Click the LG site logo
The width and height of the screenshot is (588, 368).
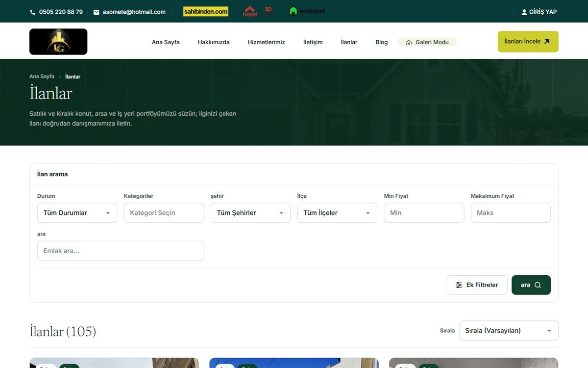coord(58,42)
